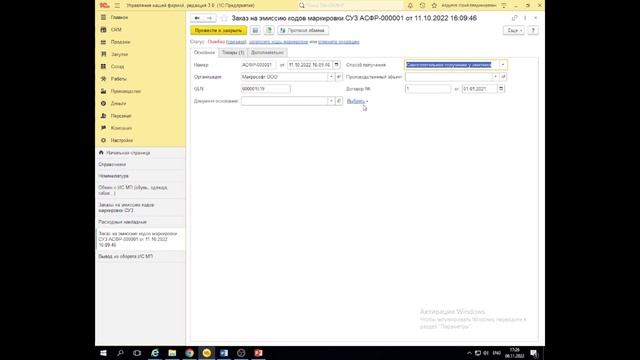Click Провести и закрыть button

[x=218, y=31]
